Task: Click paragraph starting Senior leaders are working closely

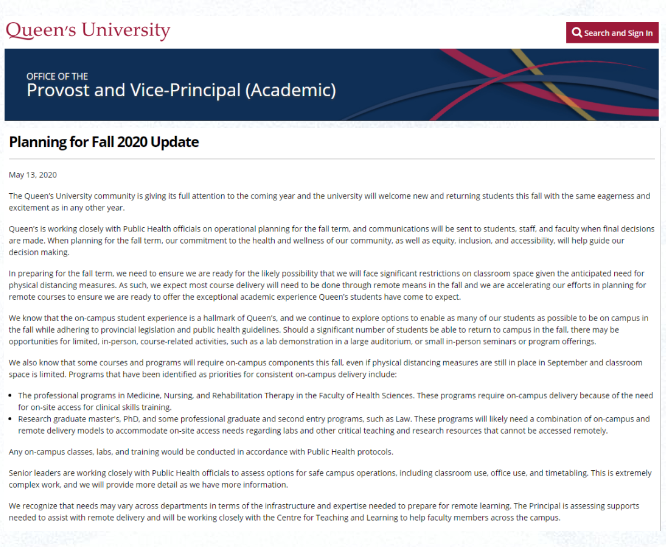Action: [x=330, y=479]
